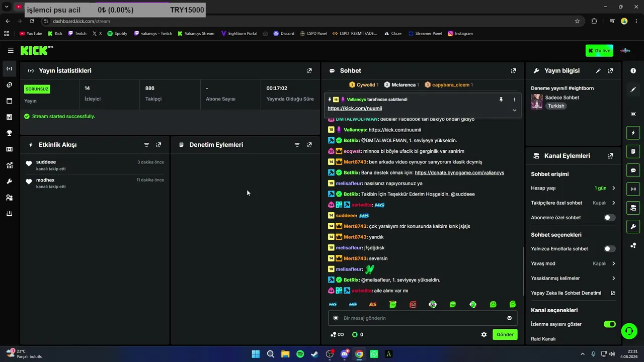Toggle the channel actions widget button
This screenshot has height=362, width=644.
click(633, 208)
